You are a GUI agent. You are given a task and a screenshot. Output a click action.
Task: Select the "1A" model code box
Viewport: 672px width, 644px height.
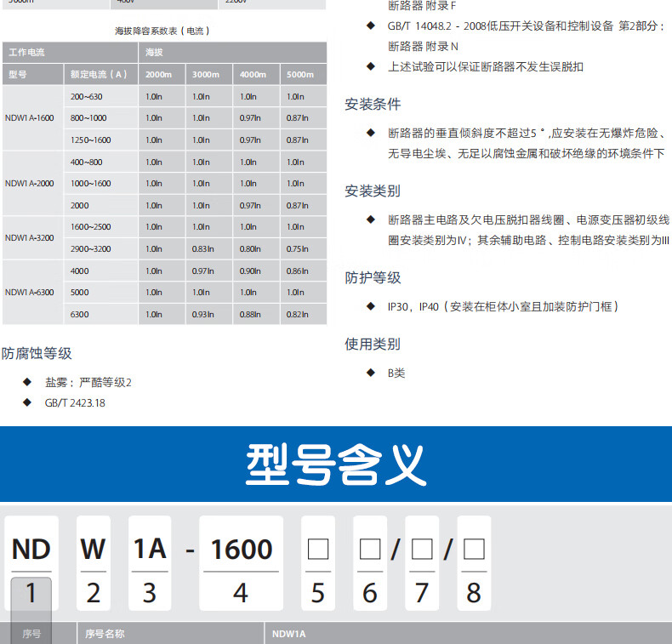(150, 550)
